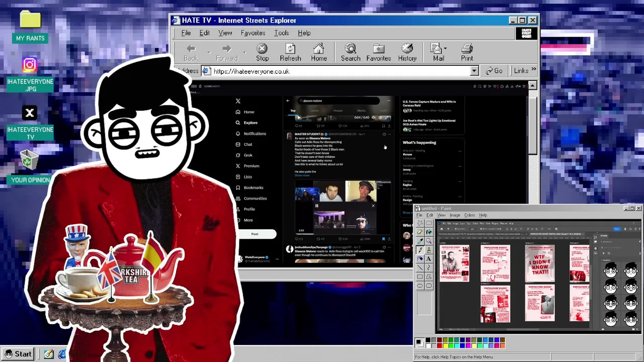Select the Rectangle shape tool in Paint

pyautogui.click(x=420, y=277)
